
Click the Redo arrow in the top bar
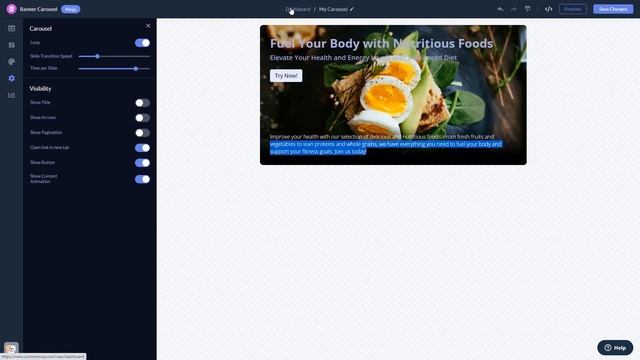click(x=514, y=9)
